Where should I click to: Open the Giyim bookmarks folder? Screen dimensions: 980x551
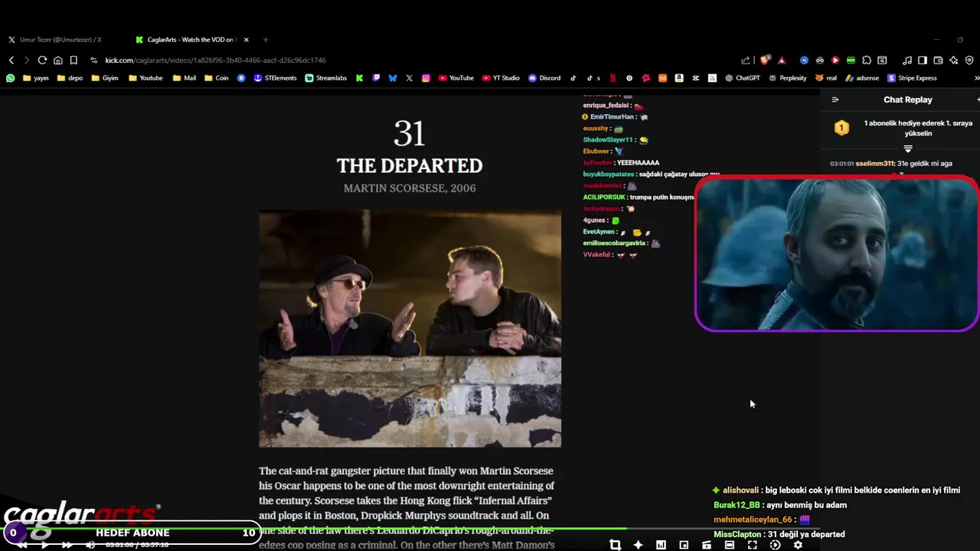click(x=105, y=78)
